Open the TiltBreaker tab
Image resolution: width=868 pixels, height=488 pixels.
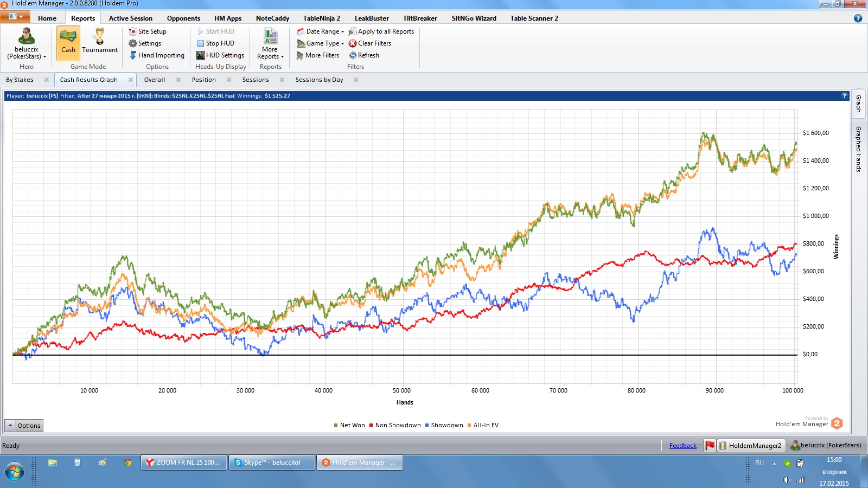pyautogui.click(x=420, y=18)
